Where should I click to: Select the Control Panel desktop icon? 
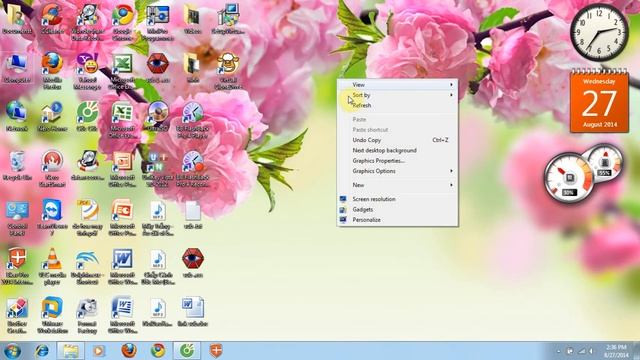tap(17, 217)
